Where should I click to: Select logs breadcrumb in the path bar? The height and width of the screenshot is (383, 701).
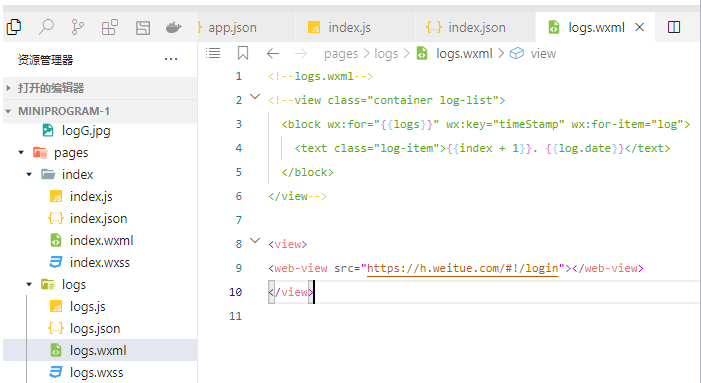(386, 54)
